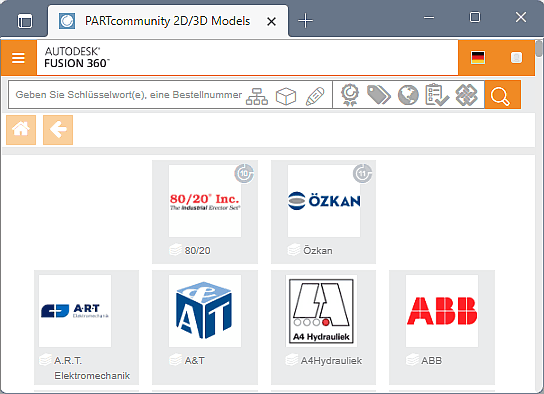Open the sketch search pencil icon
The width and height of the screenshot is (544, 394).
[315, 95]
